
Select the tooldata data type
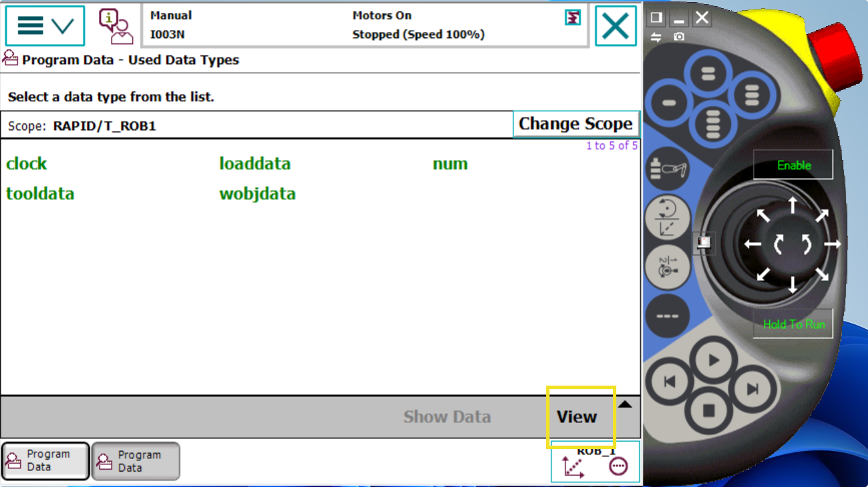pos(40,194)
